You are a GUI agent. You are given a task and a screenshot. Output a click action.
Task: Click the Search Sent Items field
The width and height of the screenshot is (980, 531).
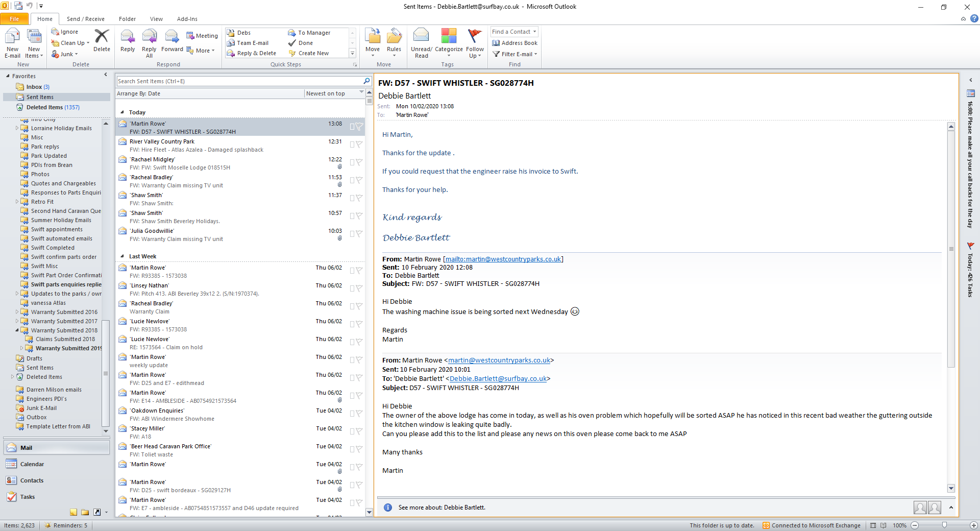tap(239, 81)
